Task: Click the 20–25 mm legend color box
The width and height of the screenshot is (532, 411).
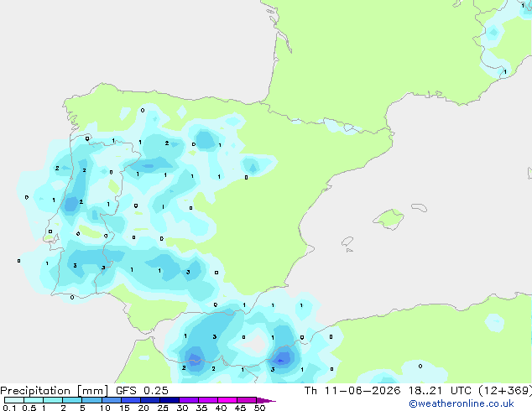Action: point(149,400)
